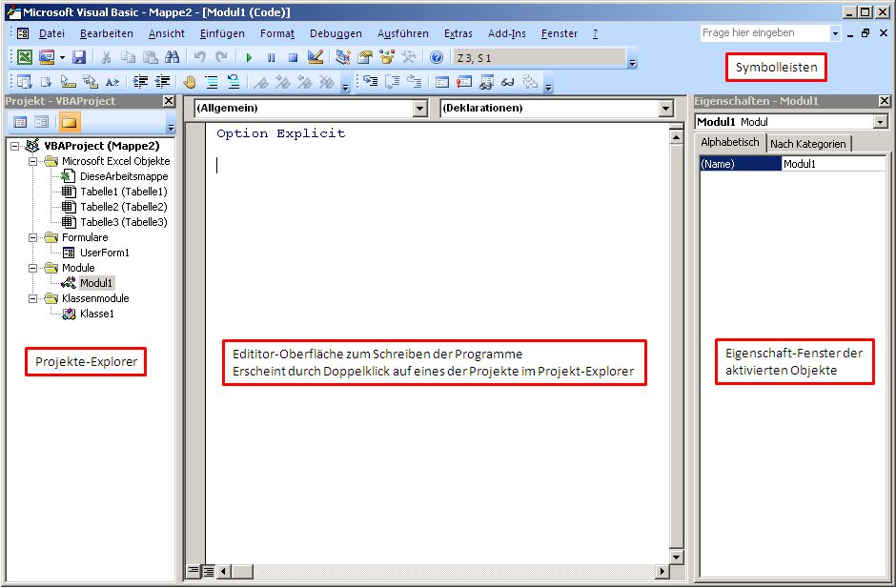Screen dimensions: 896x588
Task: Select UserForm1 in the project tree
Action: [105, 253]
